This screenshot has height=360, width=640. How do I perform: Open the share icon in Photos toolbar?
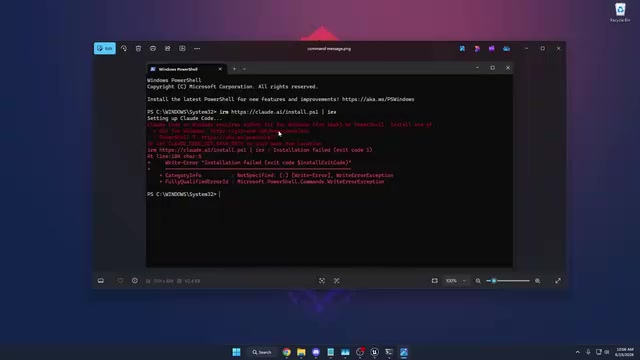tap(167, 49)
